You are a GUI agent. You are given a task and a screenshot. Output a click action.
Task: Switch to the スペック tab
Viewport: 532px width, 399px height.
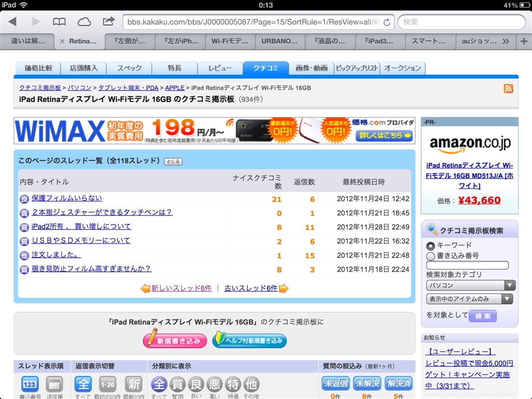(129, 68)
